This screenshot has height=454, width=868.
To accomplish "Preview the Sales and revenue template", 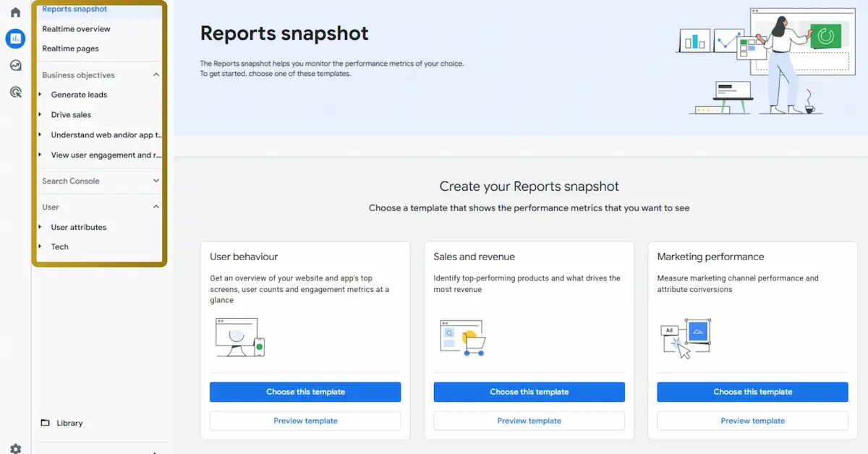I will click(529, 421).
